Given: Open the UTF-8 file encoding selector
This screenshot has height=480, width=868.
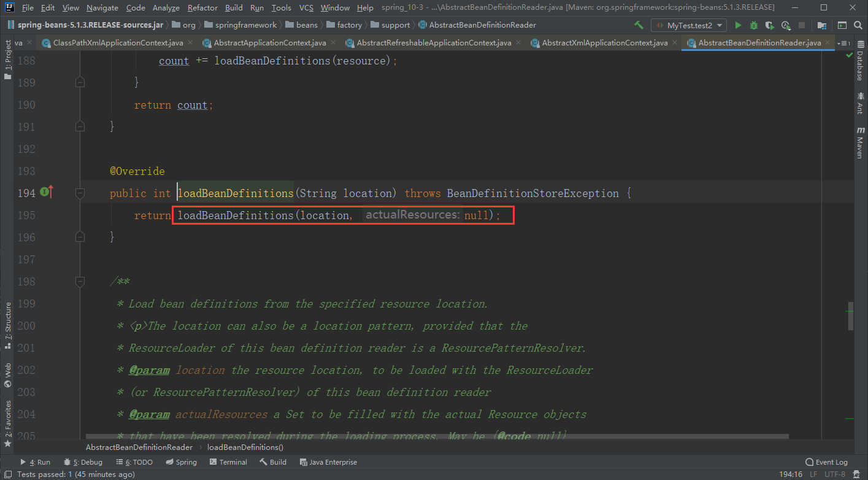Looking at the screenshot, I should click(x=835, y=474).
